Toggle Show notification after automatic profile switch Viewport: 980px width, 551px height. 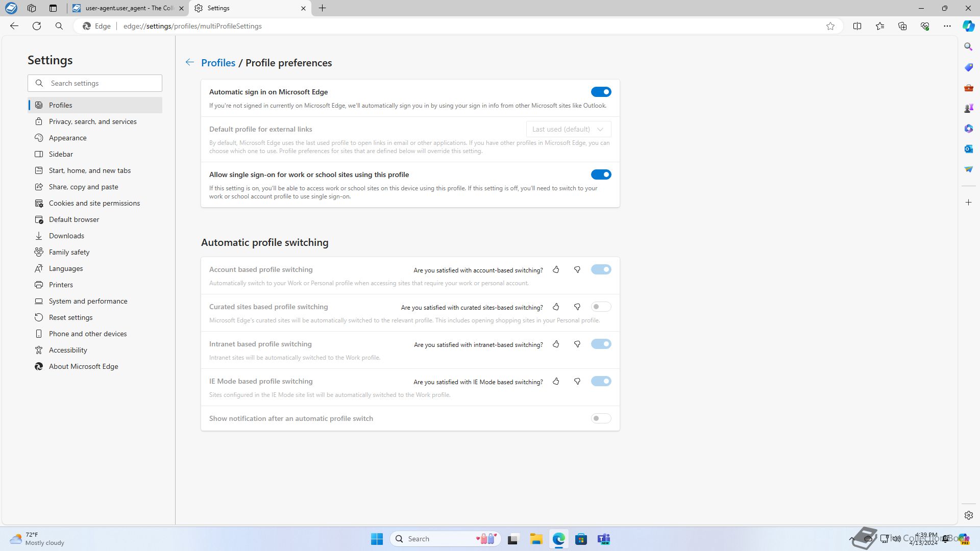pyautogui.click(x=601, y=418)
